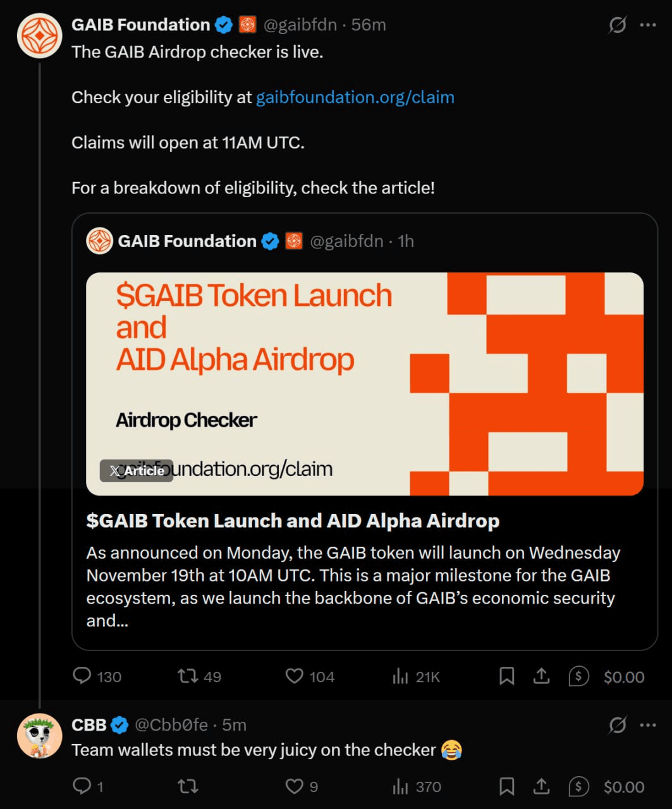
Task: Repost the CBB reply
Action: coord(188,786)
